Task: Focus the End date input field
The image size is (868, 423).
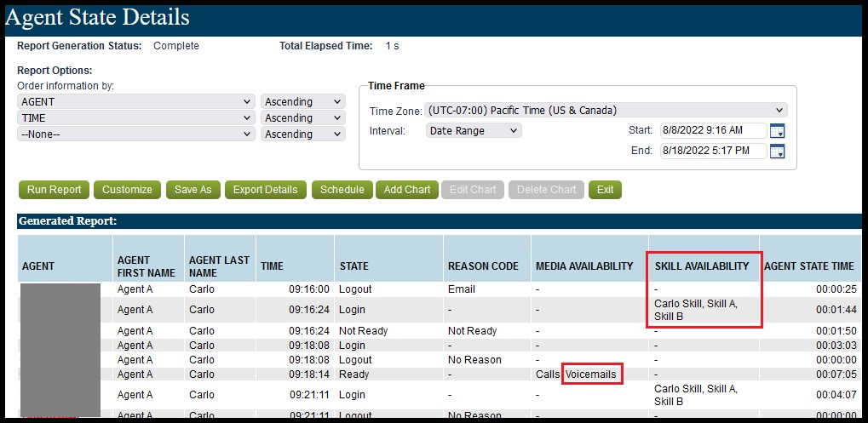Action: click(714, 151)
